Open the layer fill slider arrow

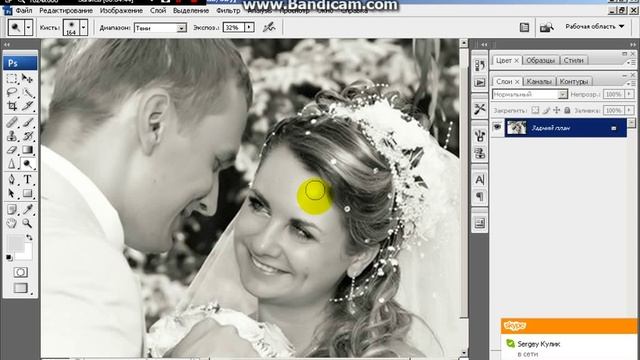click(x=629, y=110)
